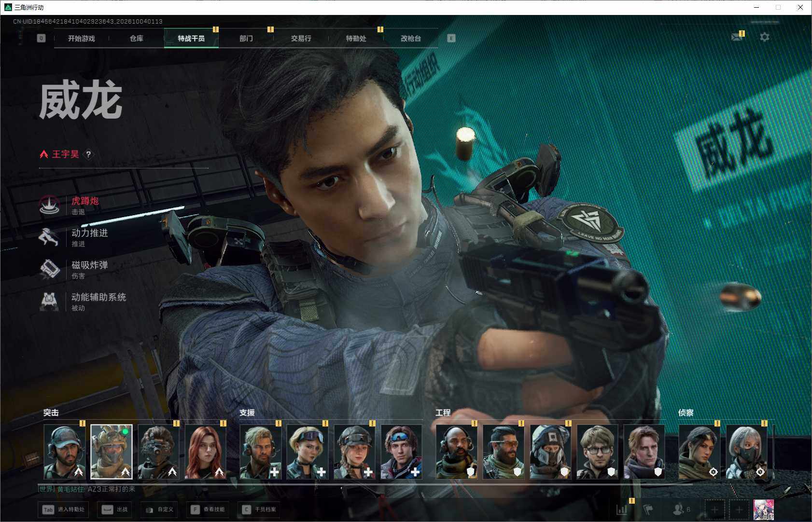Open the settings gear icon

[x=765, y=37]
